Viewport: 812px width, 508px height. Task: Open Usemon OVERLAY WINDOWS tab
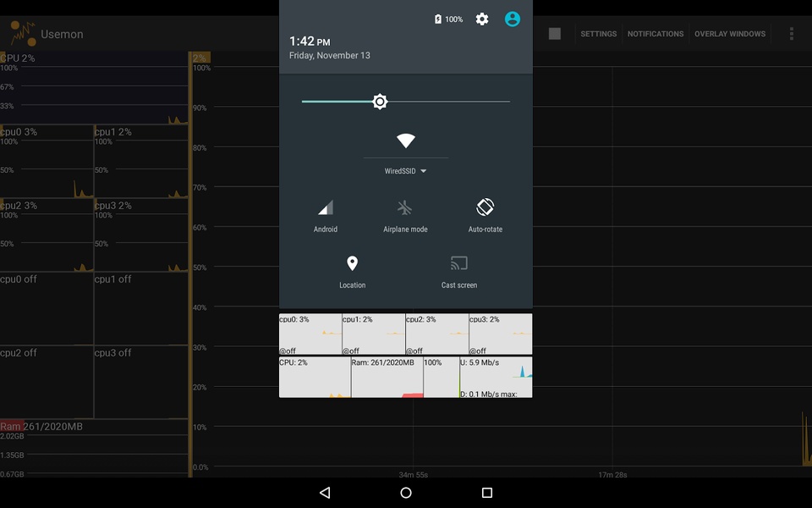730,34
